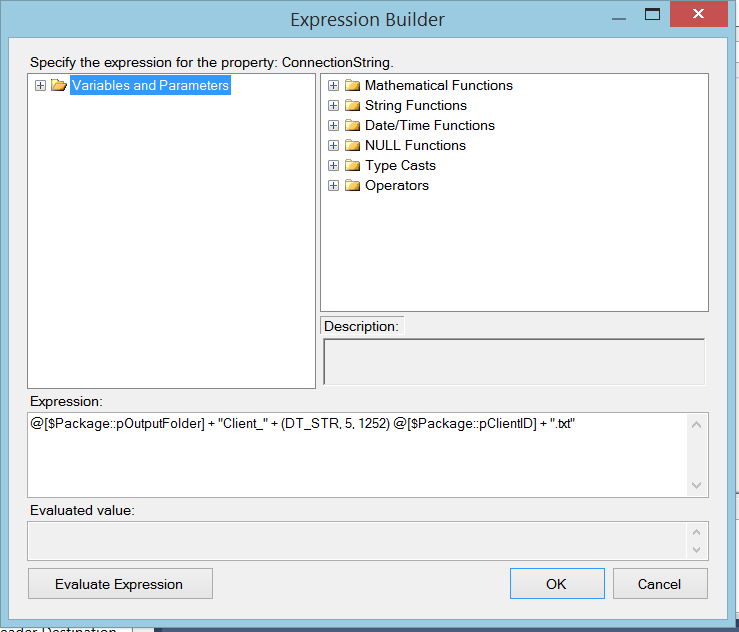Select the Mathematical Functions label
Image resolution: width=739 pixels, height=632 pixels.
439,85
